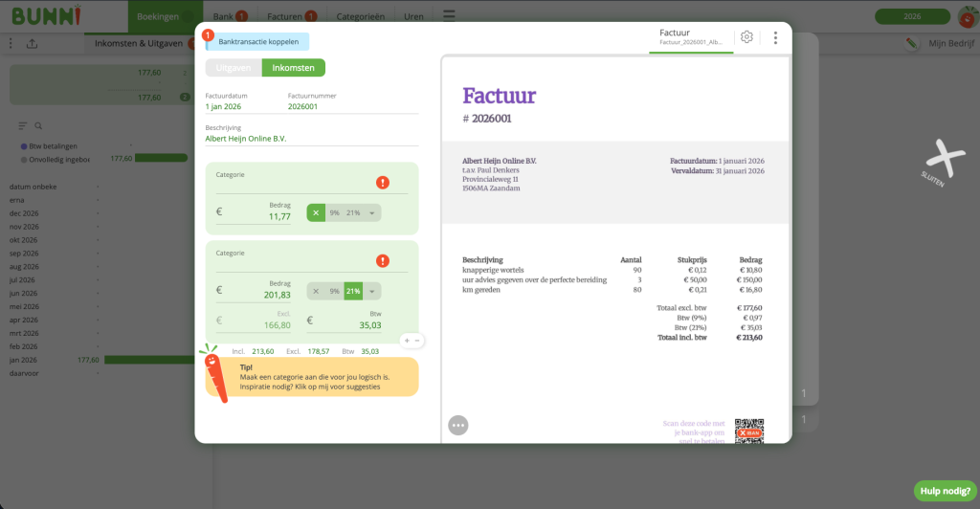Open the three-dot more options menu
Viewport: 980px width, 509px height.
click(x=775, y=37)
